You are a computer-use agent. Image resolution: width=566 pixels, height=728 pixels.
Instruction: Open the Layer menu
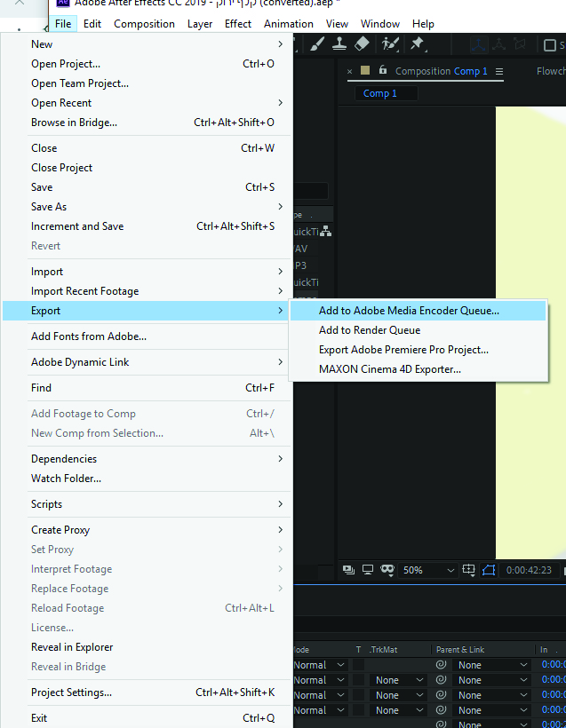coord(200,24)
